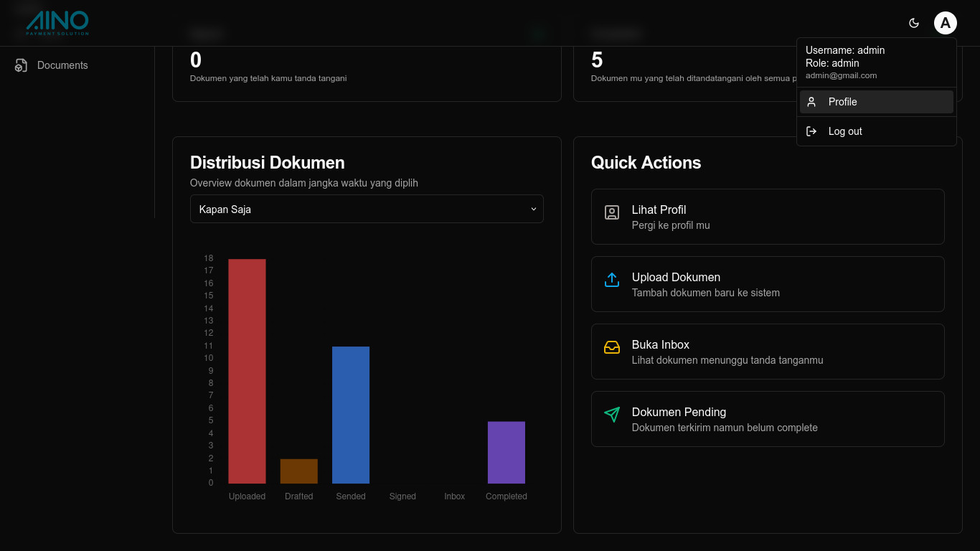Screen dimensions: 980x551
Task: Open the Documents section in the sidebar
Action: click(62, 65)
